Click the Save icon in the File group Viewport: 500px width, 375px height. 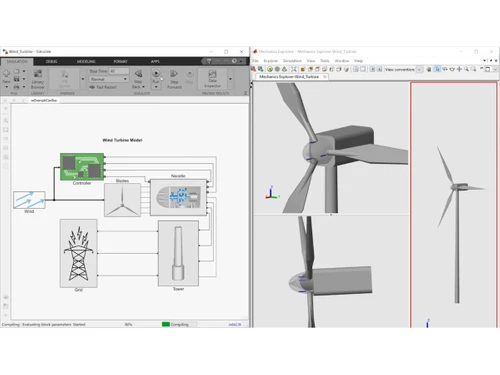pyautogui.click(x=16, y=79)
